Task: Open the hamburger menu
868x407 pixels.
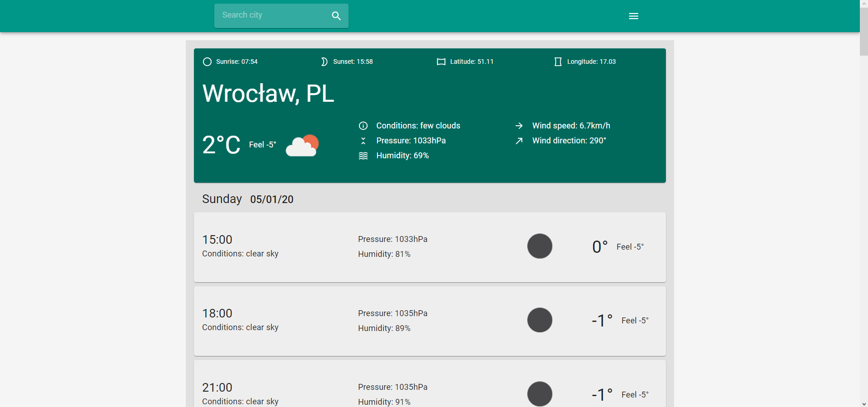Action: [633, 16]
